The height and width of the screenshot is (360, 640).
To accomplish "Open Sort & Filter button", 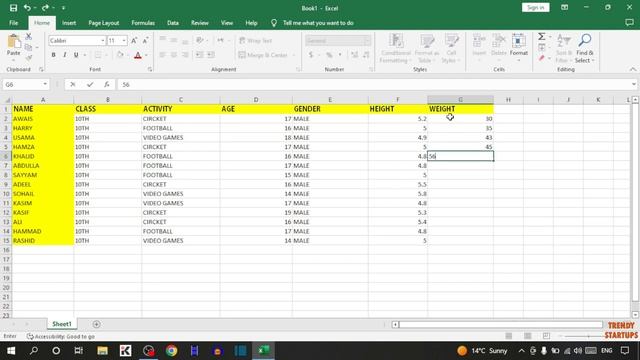I will [564, 48].
